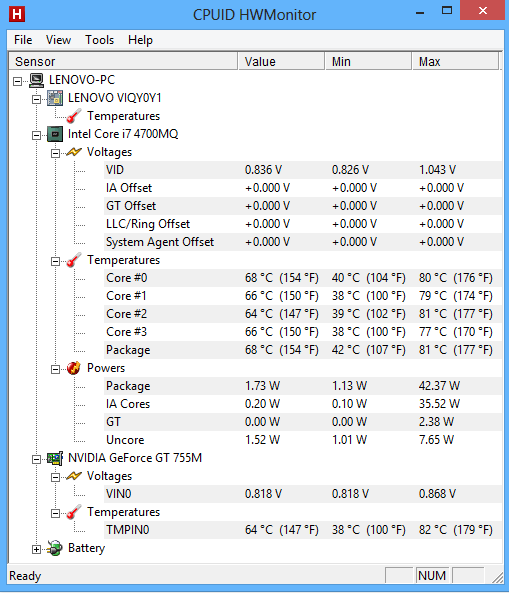Select the Core #3 temperature row
The width and height of the screenshot is (509, 593).
303,332
